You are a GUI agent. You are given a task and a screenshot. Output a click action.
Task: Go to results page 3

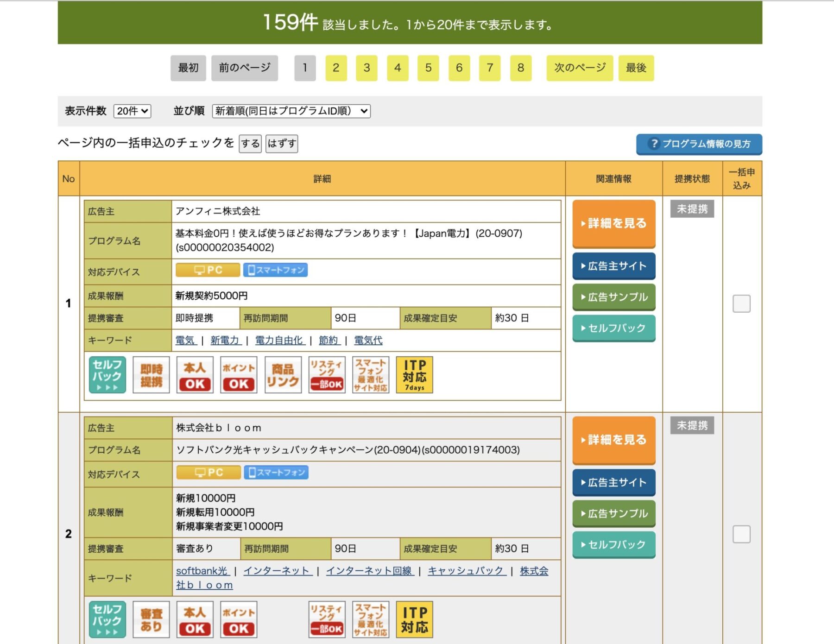coord(366,68)
